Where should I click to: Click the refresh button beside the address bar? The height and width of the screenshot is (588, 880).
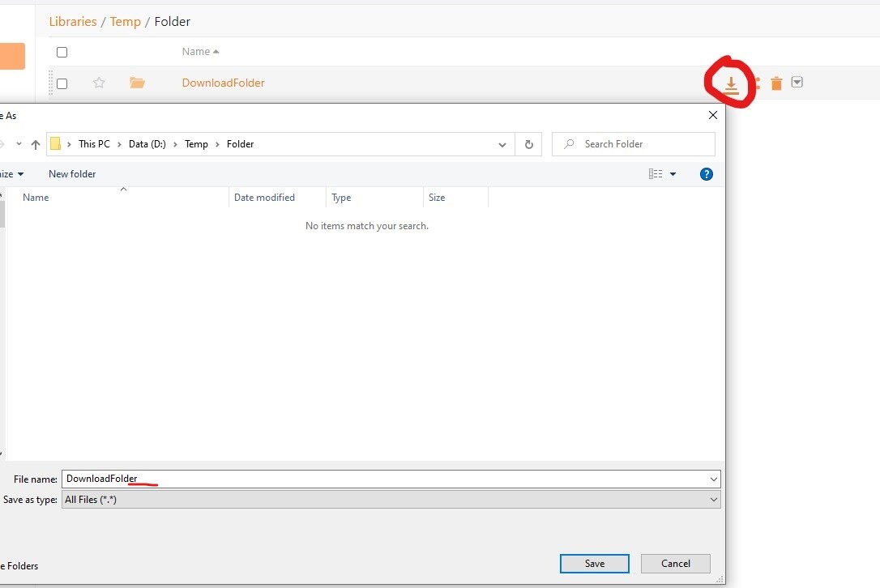pyautogui.click(x=528, y=144)
